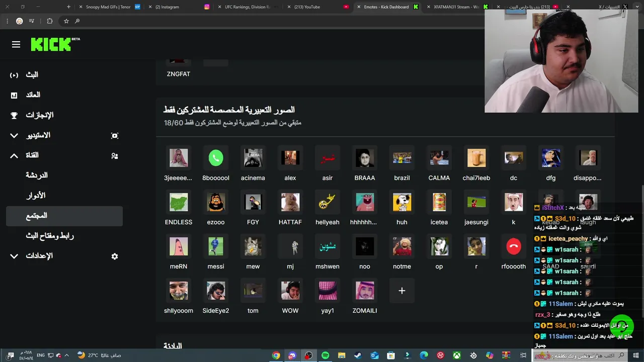Select the shllyooom emote thumbnail
The height and width of the screenshot is (362, 644).
tap(179, 291)
